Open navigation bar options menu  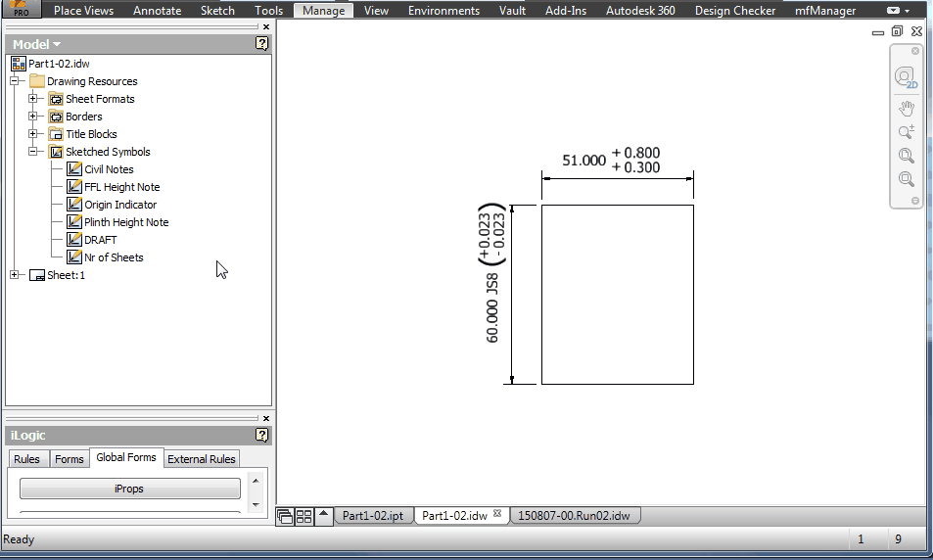point(915,201)
